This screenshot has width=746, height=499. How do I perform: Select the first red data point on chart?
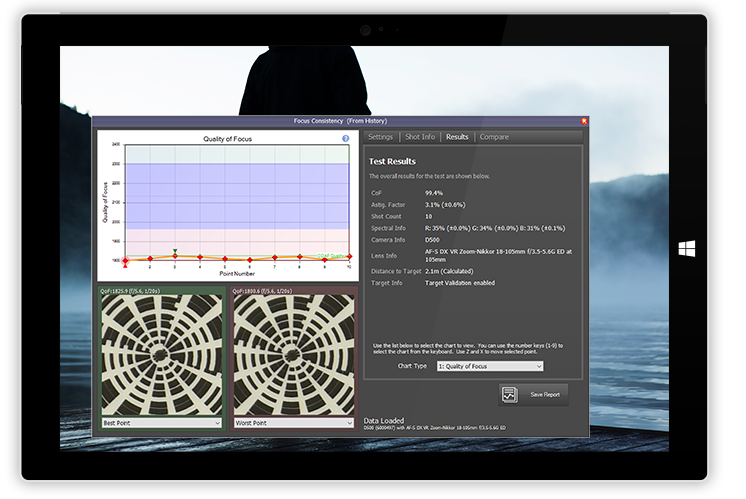point(125,259)
